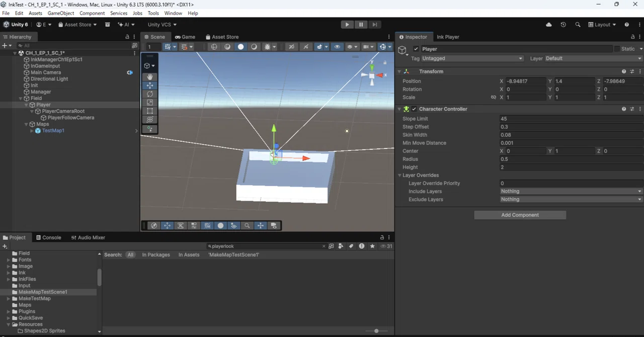Click the add-to-Hierarchy plus icon
The image size is (644, 337).
point(4,45)
